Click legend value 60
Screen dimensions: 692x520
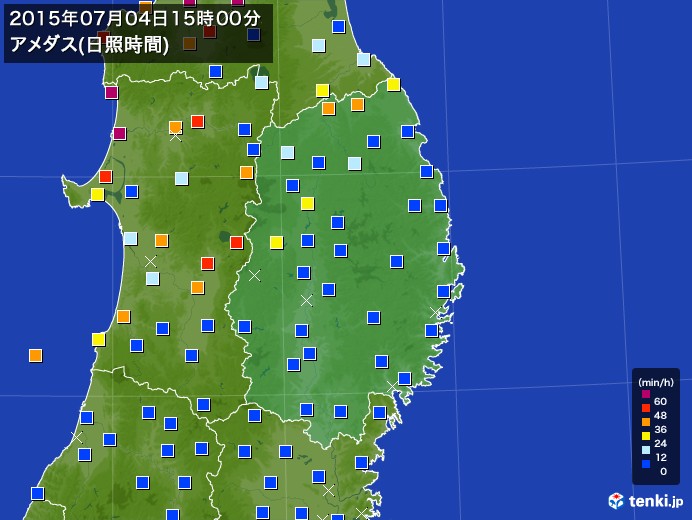coord(660,401)
